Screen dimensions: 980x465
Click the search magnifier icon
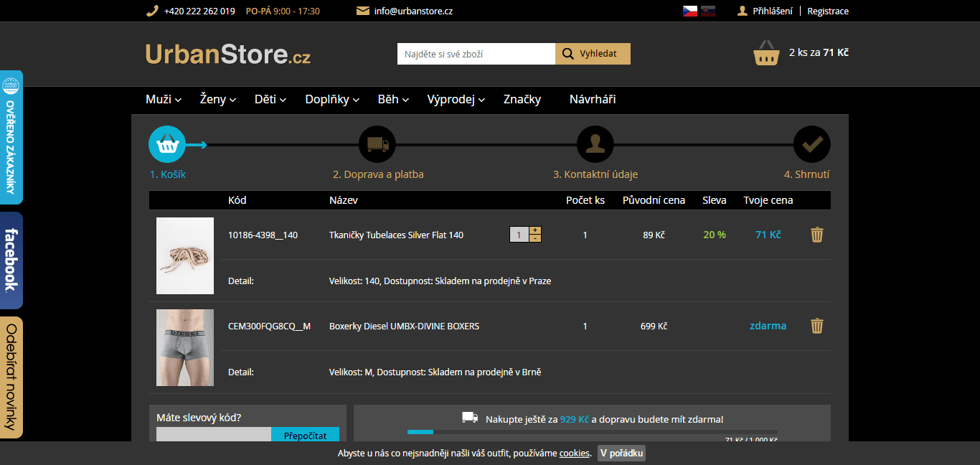click(567, 54)
